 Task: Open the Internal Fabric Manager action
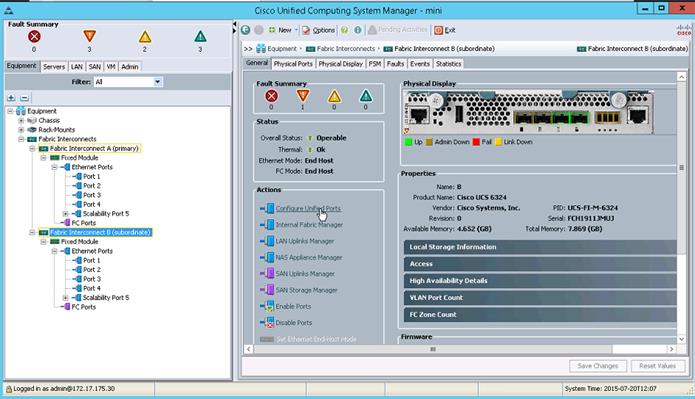309,225
